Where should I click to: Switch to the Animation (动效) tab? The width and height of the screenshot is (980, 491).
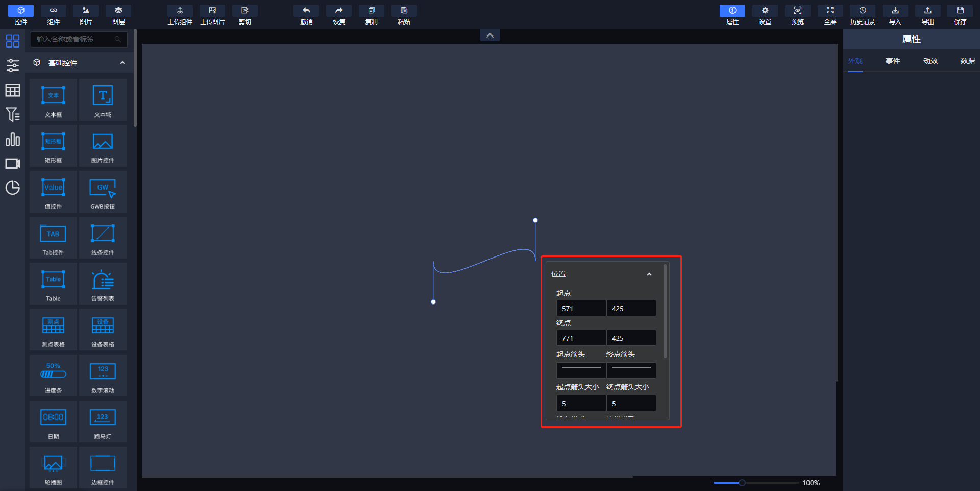930,61
